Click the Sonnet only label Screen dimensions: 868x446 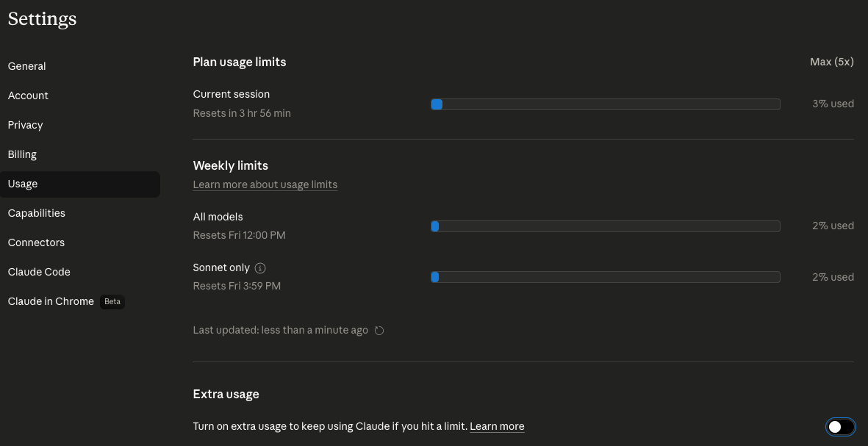click(221, 268)
